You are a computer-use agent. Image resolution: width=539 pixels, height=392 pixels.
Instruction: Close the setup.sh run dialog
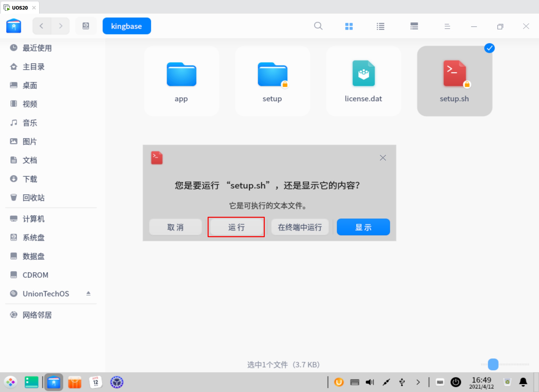click(383, 158)
